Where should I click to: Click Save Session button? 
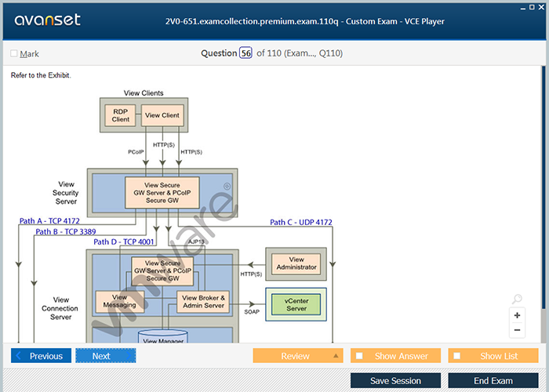click(x=395, y=380)
